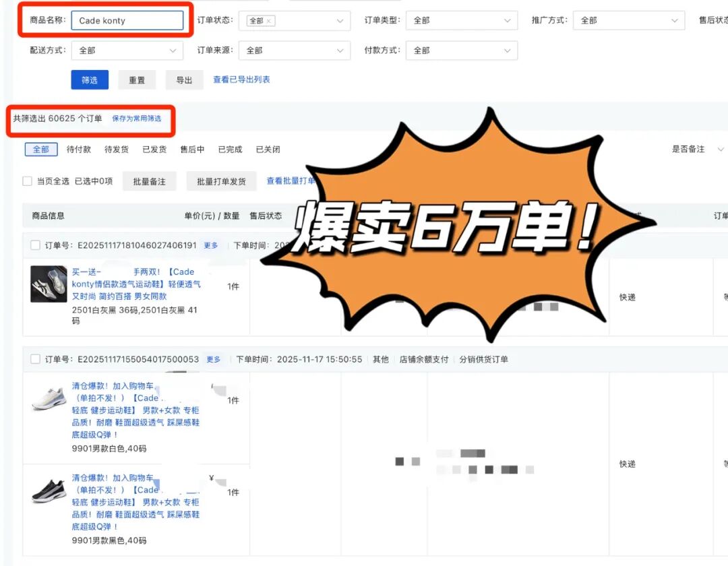Click the 导出 button

[x=184, y=80]
